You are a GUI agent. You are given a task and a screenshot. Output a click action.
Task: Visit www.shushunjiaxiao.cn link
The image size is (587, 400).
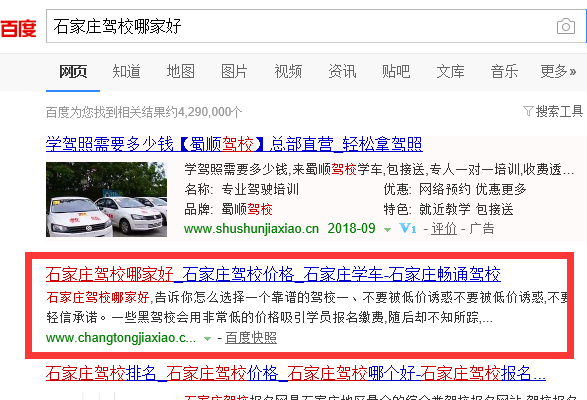point(251,228)
